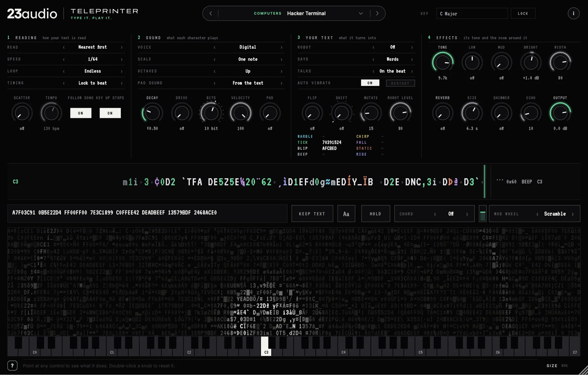Viewport: 588px width, 375px height.
Task: Toggle KEY UP STOPS on button
Action: pos(110,113)
